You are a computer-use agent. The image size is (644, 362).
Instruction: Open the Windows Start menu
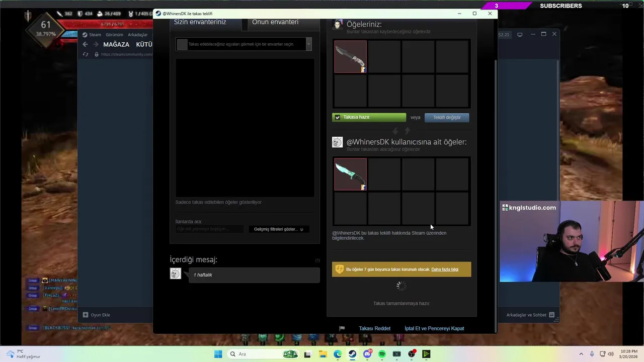click(218, 354)
